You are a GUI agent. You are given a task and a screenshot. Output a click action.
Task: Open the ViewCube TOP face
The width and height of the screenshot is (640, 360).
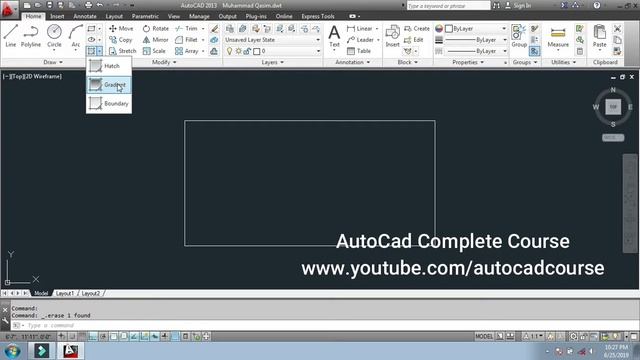tap(613, 107)
